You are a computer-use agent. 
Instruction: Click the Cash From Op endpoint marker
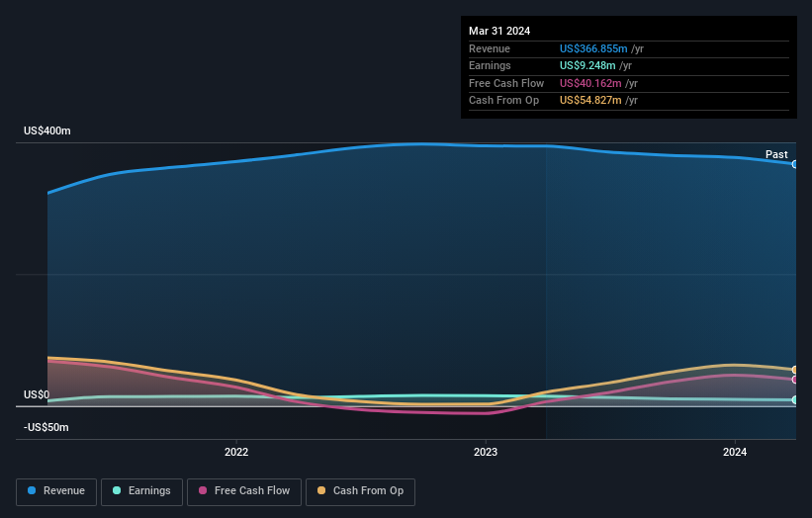pyautogui.click(x=795, y=370)
